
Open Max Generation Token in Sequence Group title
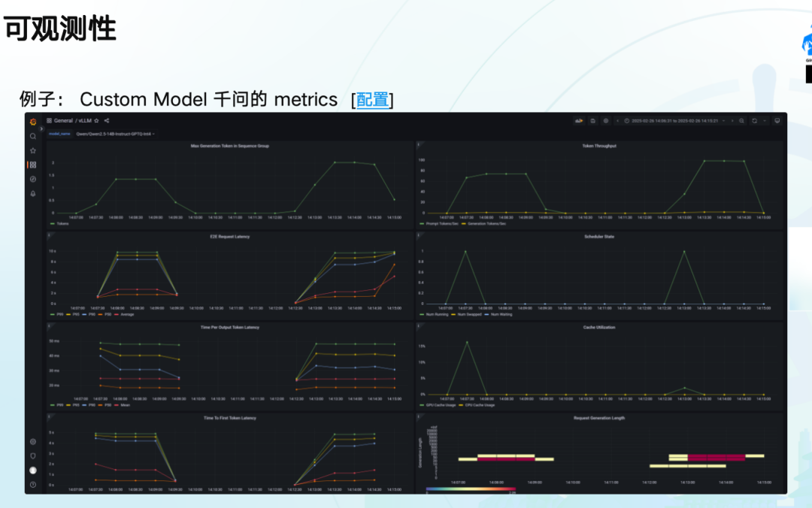coord(230,146)
